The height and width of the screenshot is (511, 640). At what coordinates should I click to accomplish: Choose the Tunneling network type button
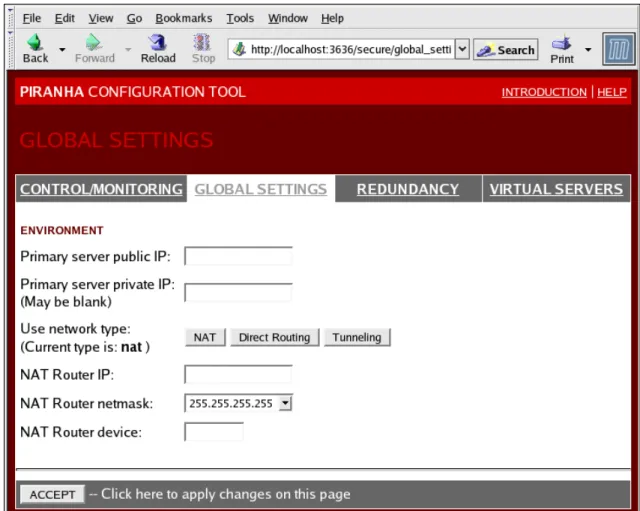click(x=357, y=338)
